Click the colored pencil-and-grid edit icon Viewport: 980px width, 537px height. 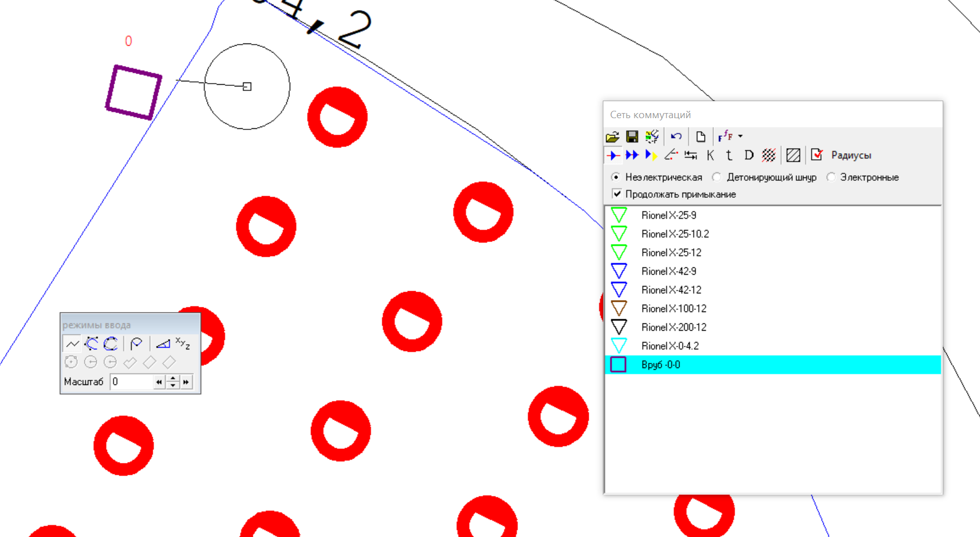[651, 136]
